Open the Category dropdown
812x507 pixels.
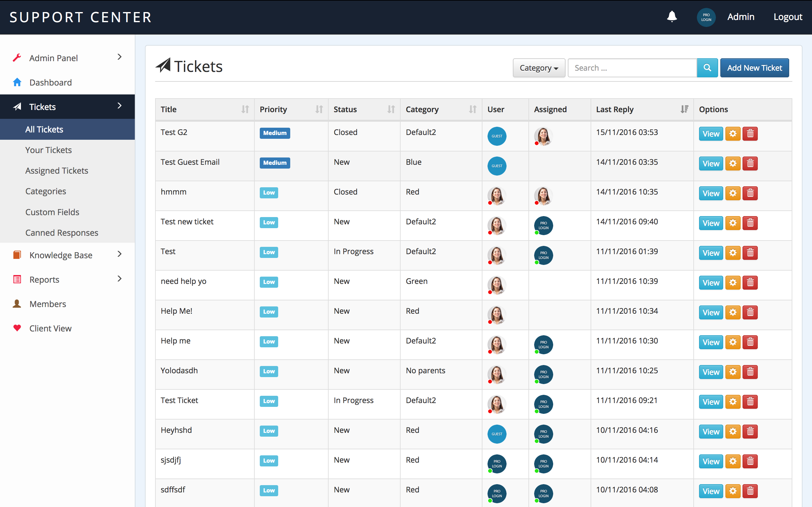pos(539,68)
